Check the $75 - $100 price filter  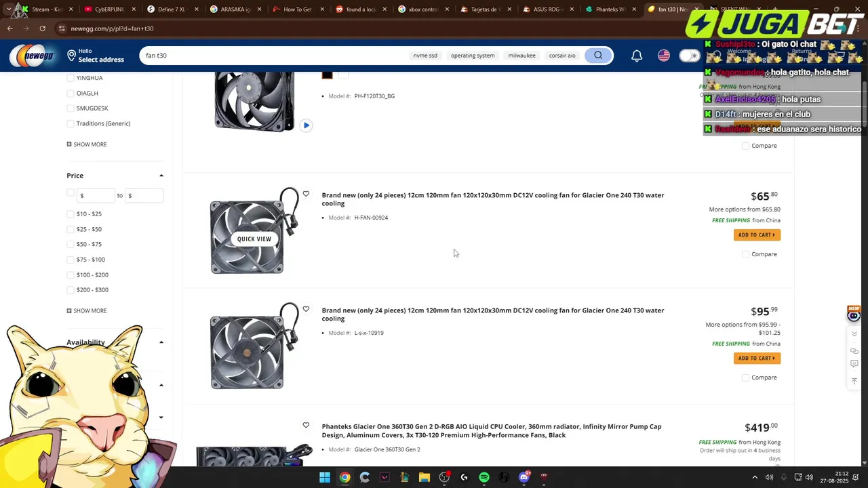(x=71, y=260)
